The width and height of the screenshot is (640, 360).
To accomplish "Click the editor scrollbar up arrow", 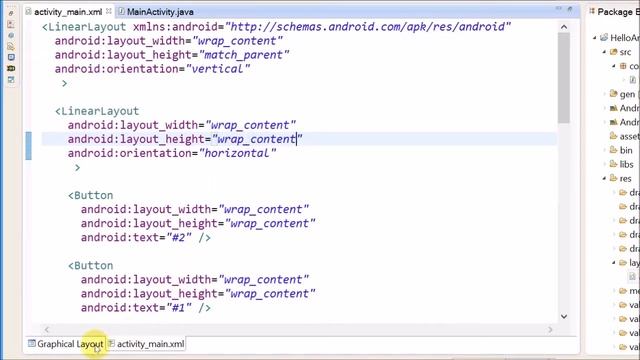I will pyautogui.click(x=564, y=27).
